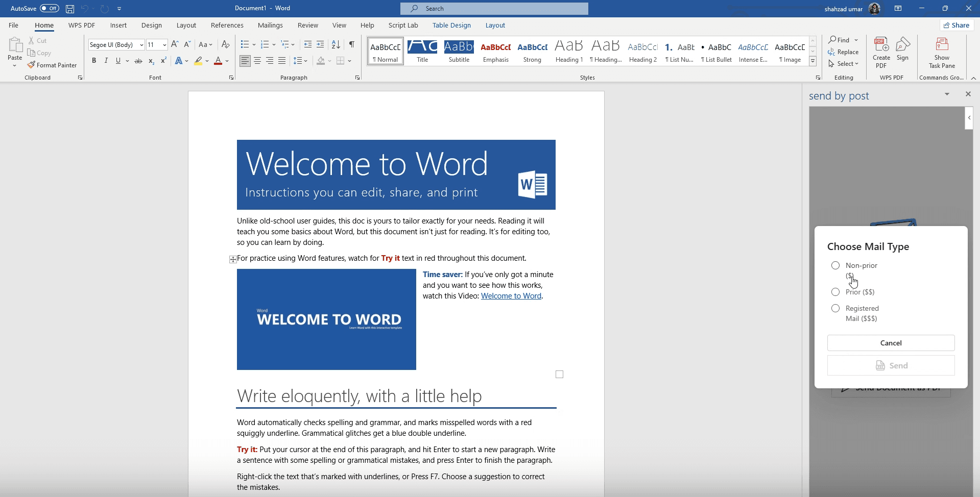Switch to the Insert tab
This screenshot has width=980, height=497.
pos(118,25)
